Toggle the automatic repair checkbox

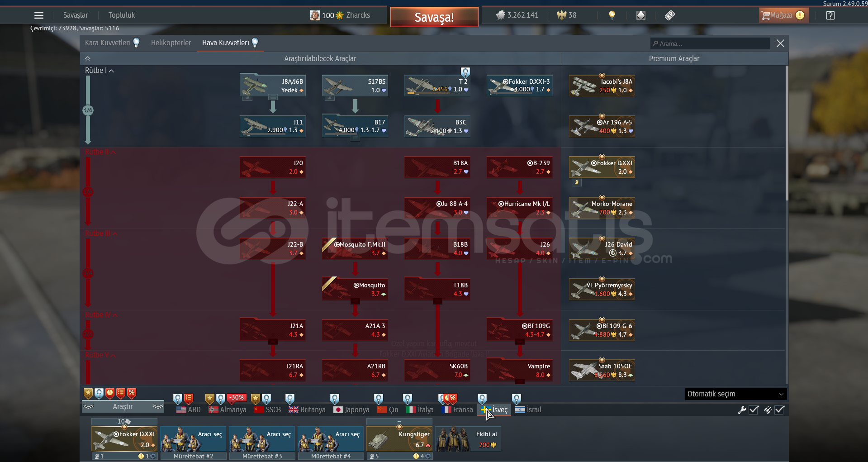point(754,410)
